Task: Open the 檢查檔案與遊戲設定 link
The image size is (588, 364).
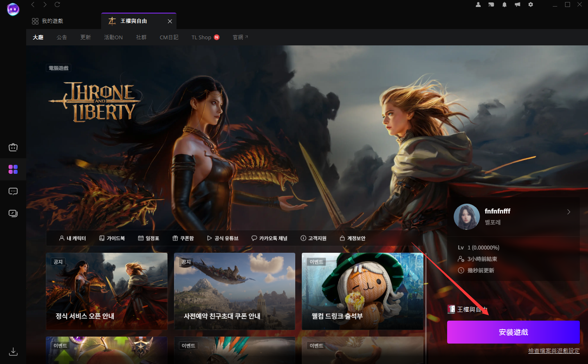Action: (554, 351)
